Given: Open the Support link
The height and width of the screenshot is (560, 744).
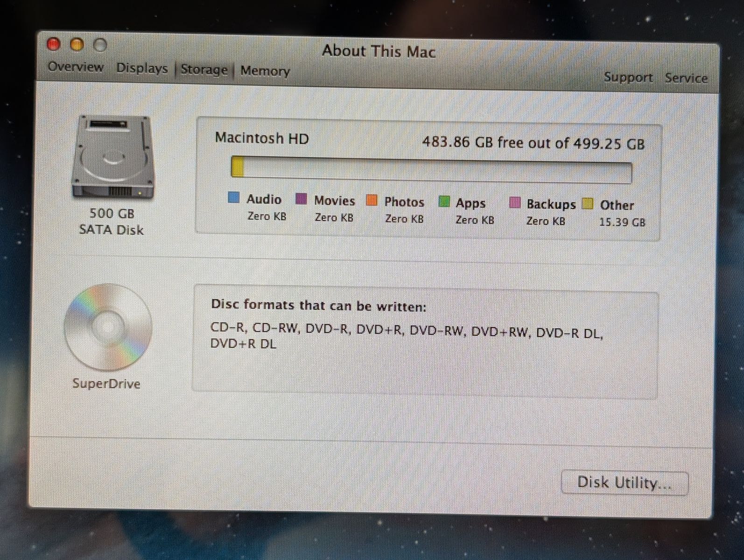Looking at the screenshot, I should pyautogui.click(x=628, y=77).
